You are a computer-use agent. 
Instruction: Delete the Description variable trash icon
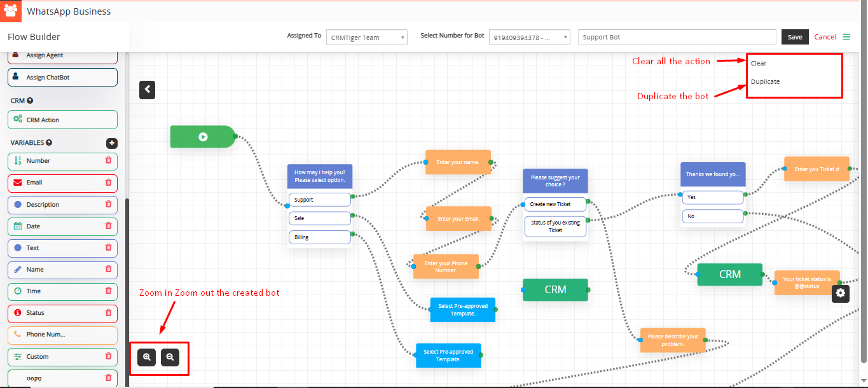[108, 204]
